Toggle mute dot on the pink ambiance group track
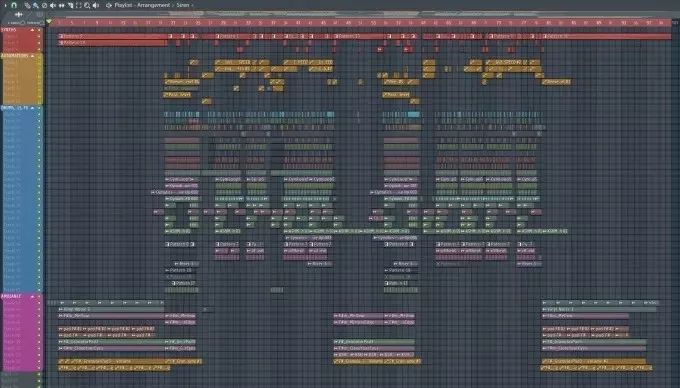 coord(39,296)
